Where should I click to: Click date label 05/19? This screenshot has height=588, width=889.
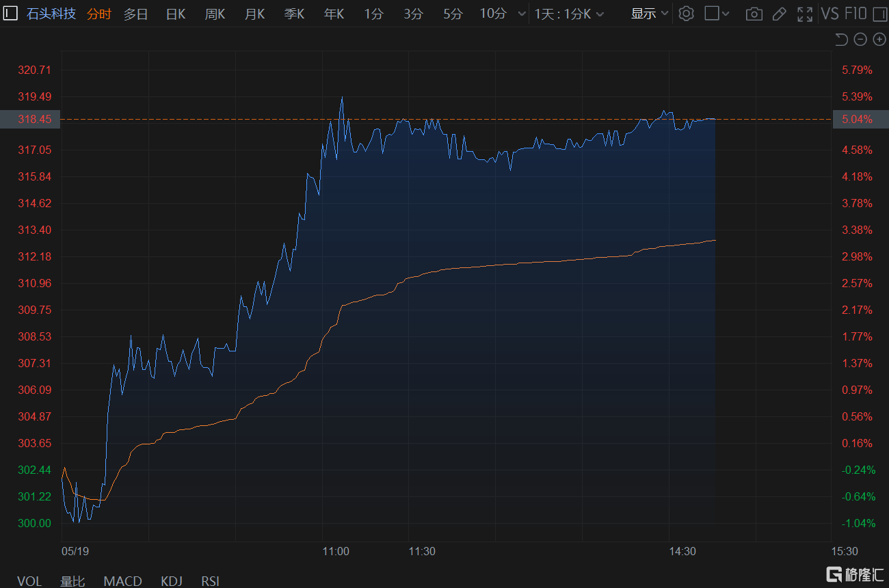click(x=75, y=551)
